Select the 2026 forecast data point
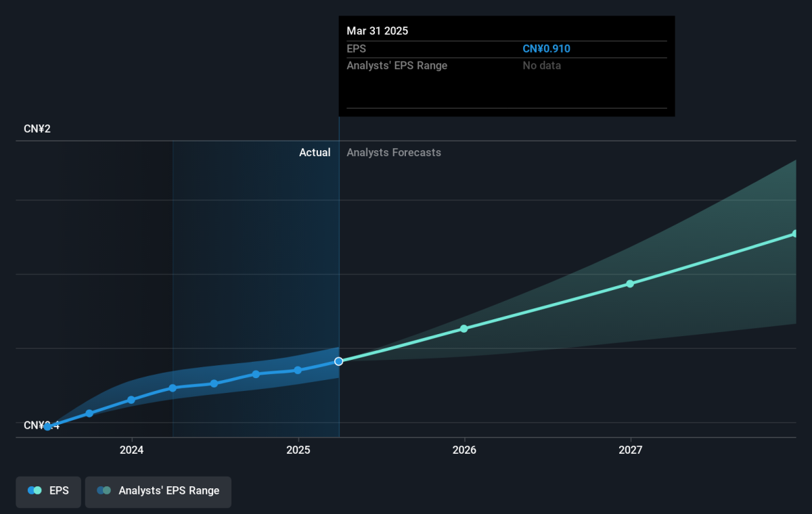812x514 pixels. (x=464, y=329)
